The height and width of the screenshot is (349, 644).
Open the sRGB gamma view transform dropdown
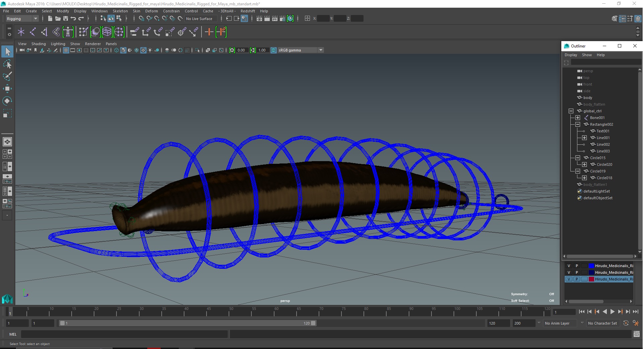[301, 50]
